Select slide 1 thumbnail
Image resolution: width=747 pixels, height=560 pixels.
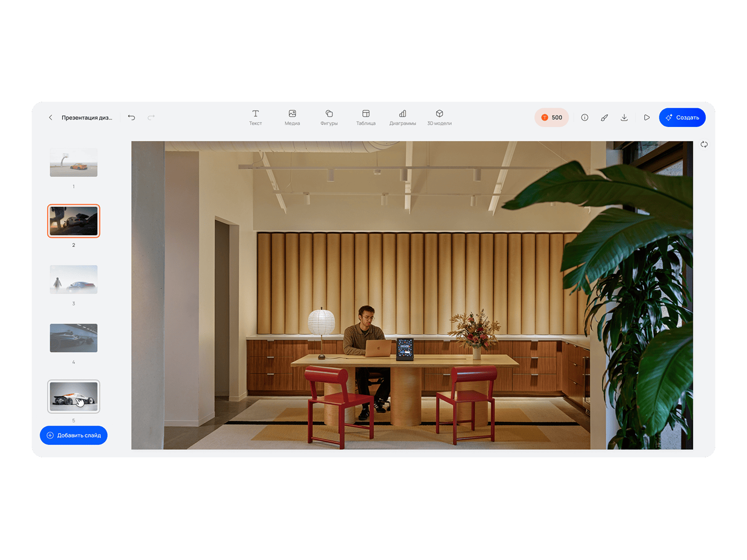[74, 162]
